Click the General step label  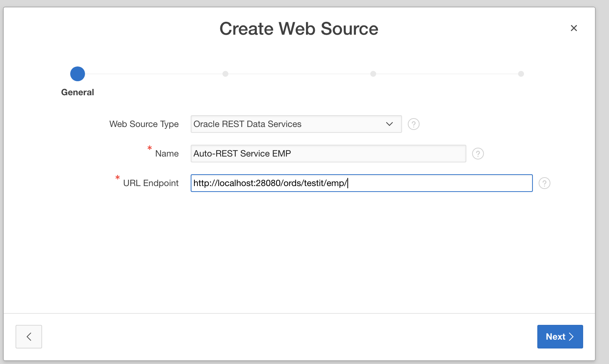[x=78, y=92]
